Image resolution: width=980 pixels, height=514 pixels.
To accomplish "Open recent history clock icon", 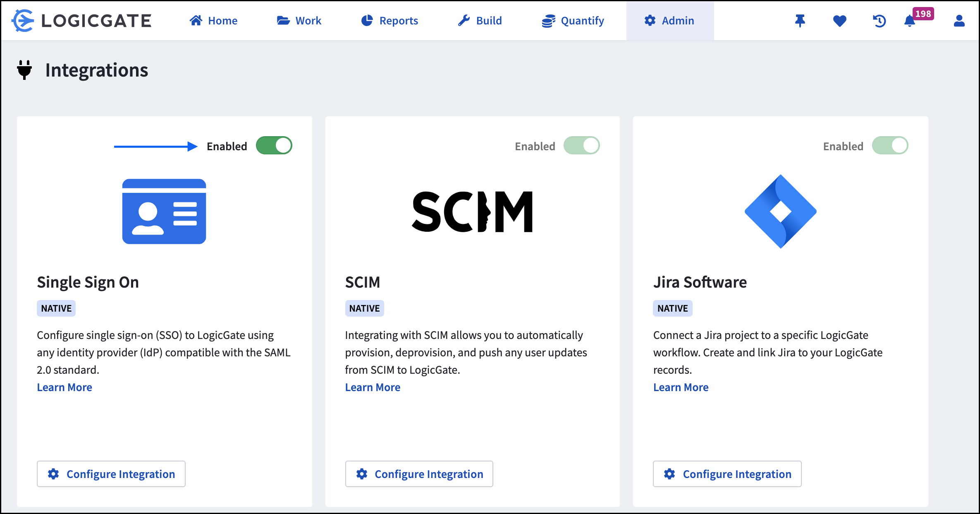I will pyautogui.click(x=879, y=21).
